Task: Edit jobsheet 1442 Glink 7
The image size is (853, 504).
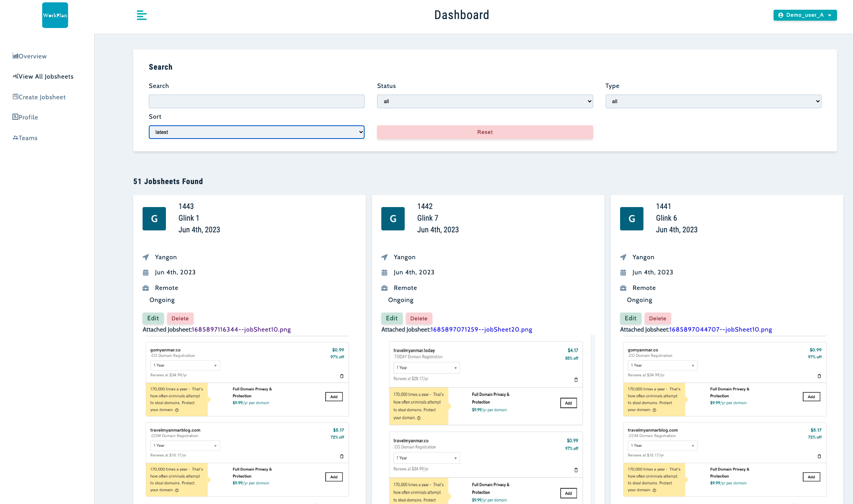Action: pos(392,318)
